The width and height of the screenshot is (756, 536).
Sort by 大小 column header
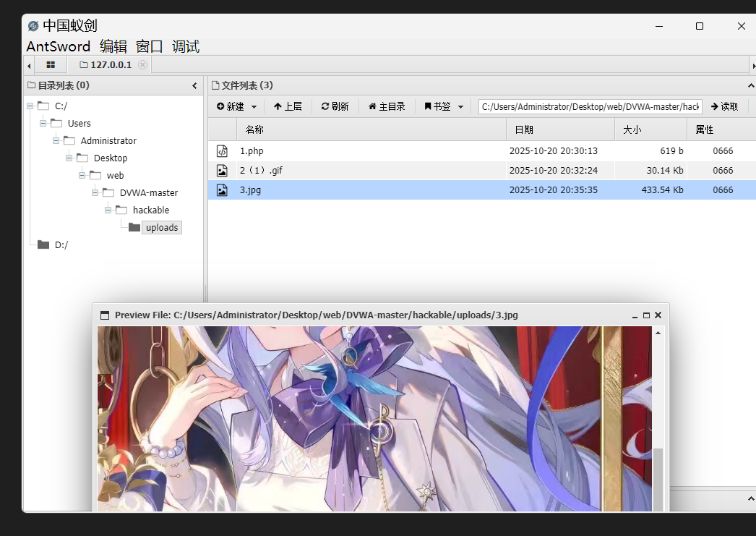pyautogui.click(x=650, y=129)
